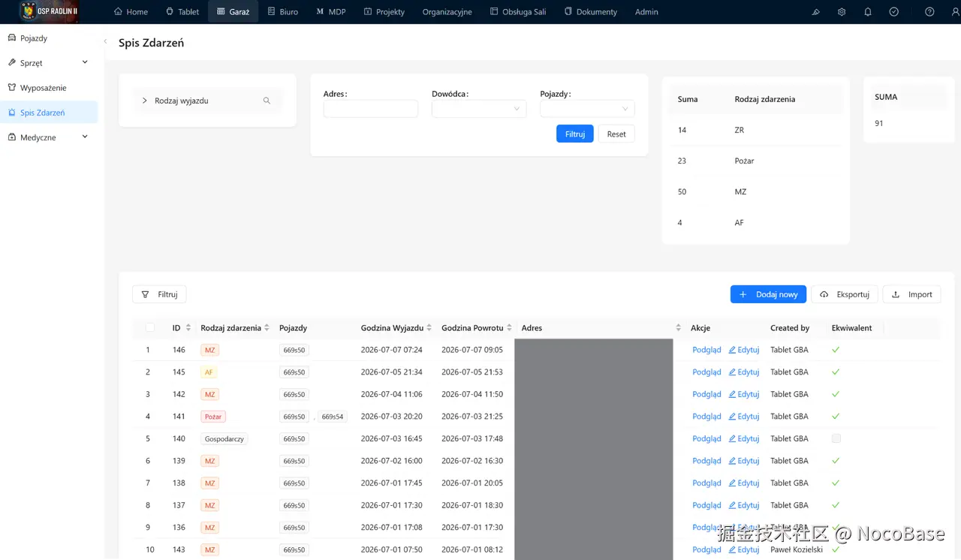Click the blue Filtruj button
Viewport: 961px width, 560px height.
tap(575, 134)
